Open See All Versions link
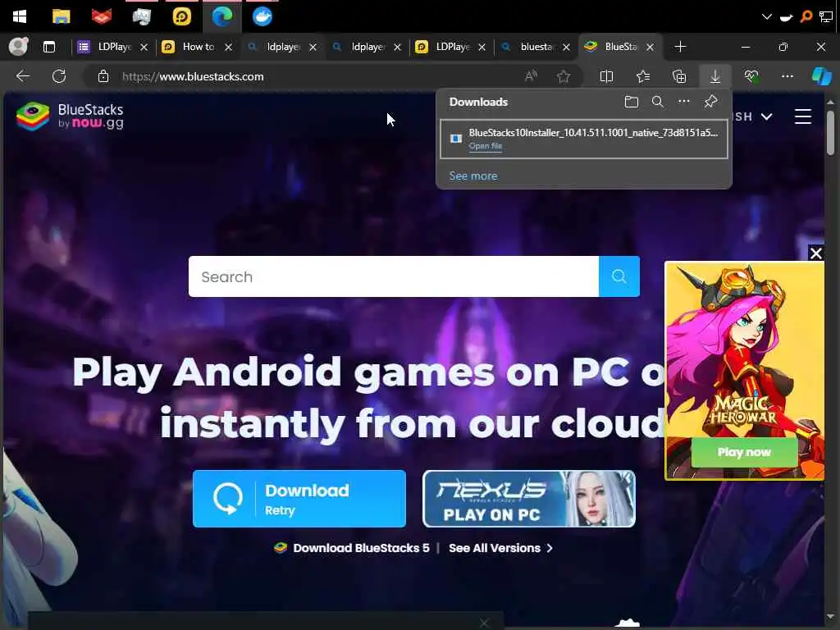The width and height of the screenshot is (840, 630). click(x=500, y=548)
